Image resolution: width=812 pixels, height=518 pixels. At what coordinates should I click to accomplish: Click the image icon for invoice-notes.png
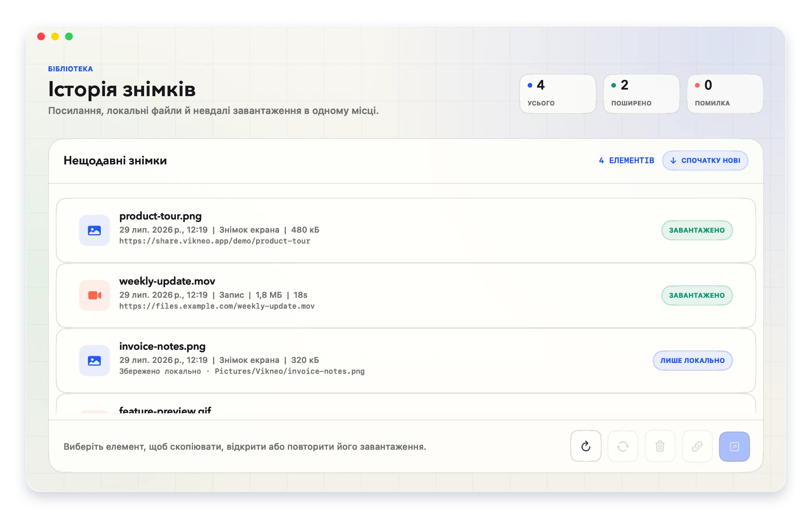(x=95, y=361)
